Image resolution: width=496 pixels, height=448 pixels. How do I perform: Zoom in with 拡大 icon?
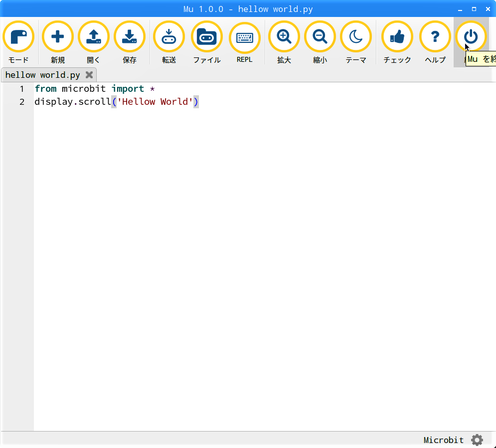(284, 37)
